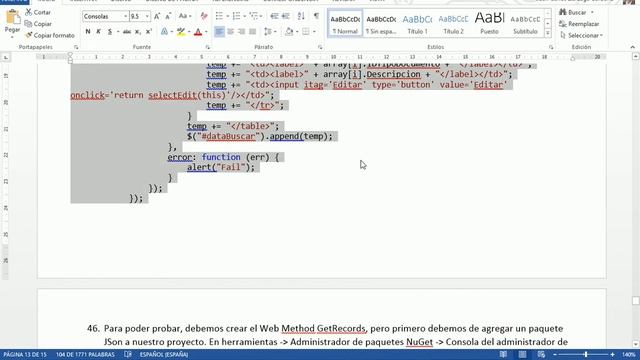640x360 pixels.
Task: Open the Párrafo dialog launcher
Action: 320,47
